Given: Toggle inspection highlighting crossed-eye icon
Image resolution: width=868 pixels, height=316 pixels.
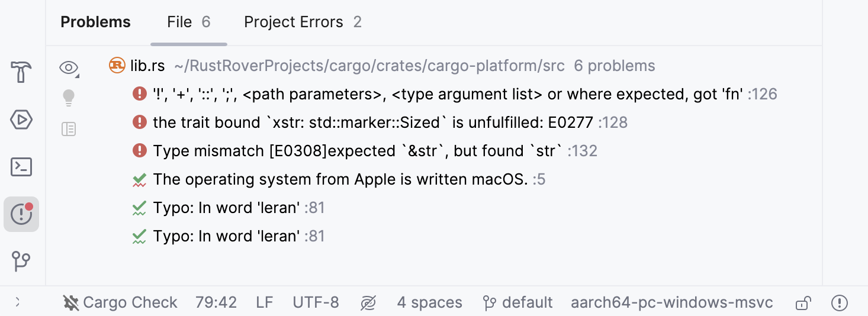Looking at the screenshot, I should pos(368,303).
